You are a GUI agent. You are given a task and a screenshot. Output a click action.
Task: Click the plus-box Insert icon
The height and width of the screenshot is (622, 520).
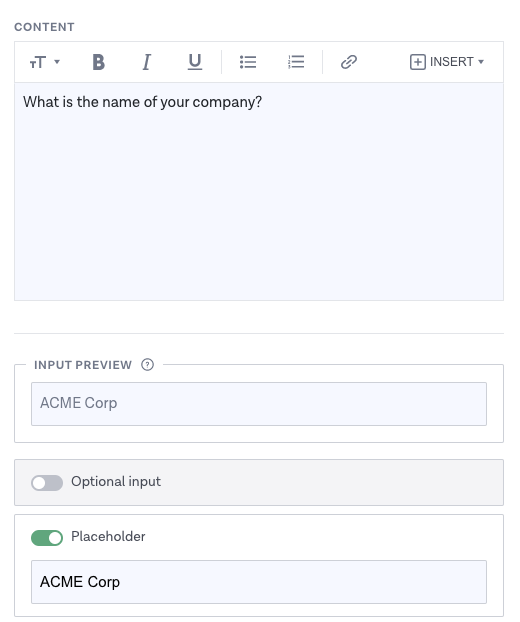(x=418, y=62)
